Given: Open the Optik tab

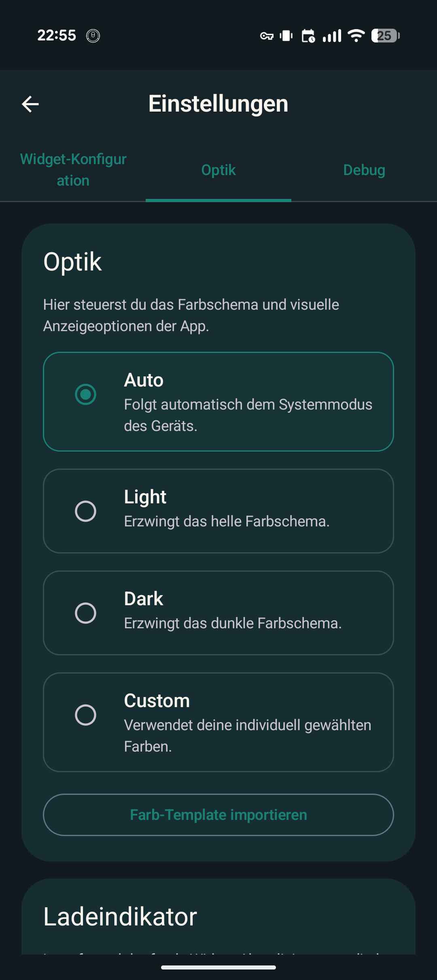Looking at the screenshot, I should pyautogui.click(x=218, y=170).
